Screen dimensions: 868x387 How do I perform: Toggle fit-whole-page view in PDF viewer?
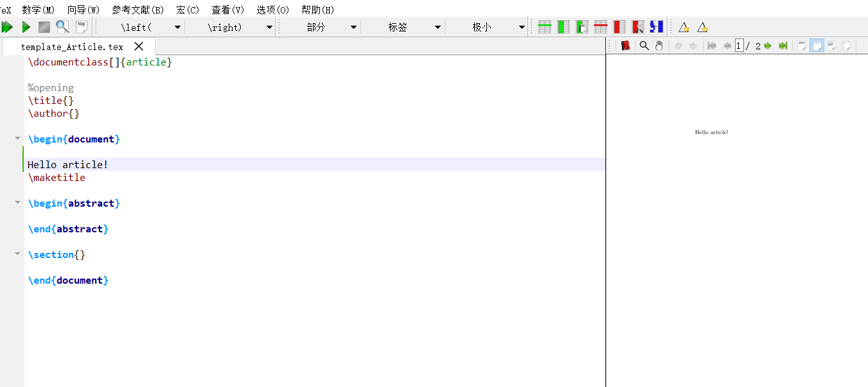click(x=816, y=45)
